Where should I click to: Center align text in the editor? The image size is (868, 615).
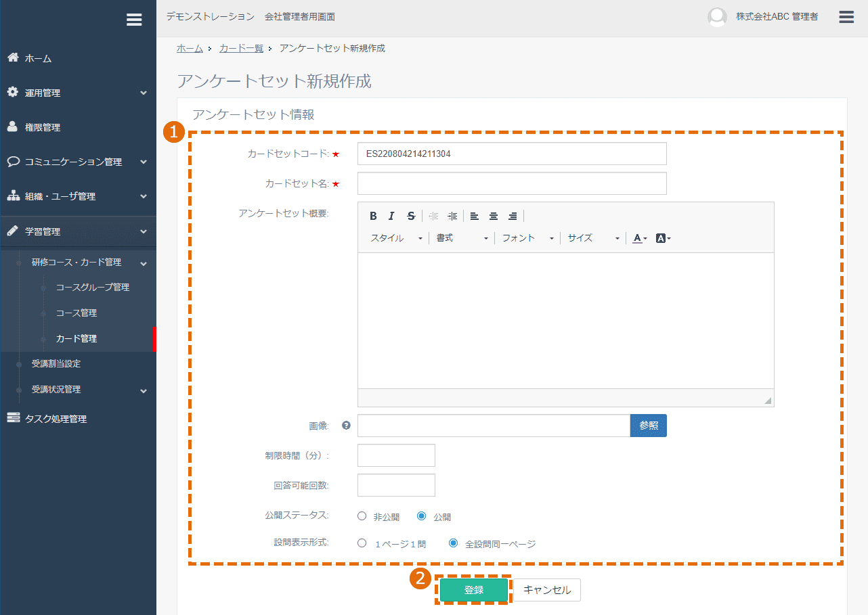[494, 216]
